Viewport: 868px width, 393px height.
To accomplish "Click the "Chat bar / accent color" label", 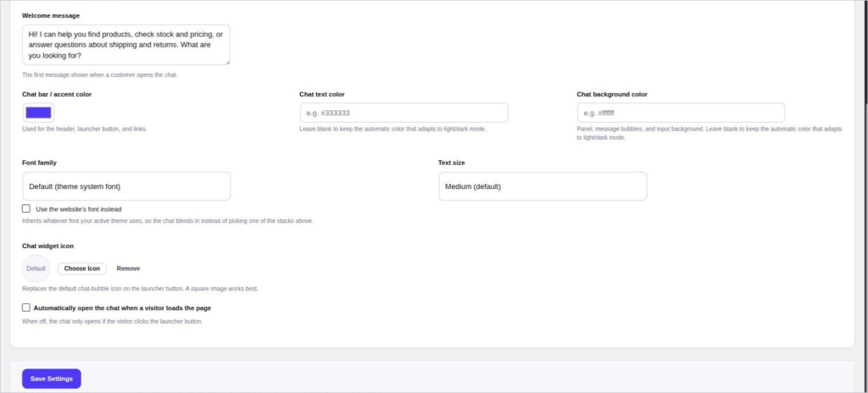I will click(57, 94).
